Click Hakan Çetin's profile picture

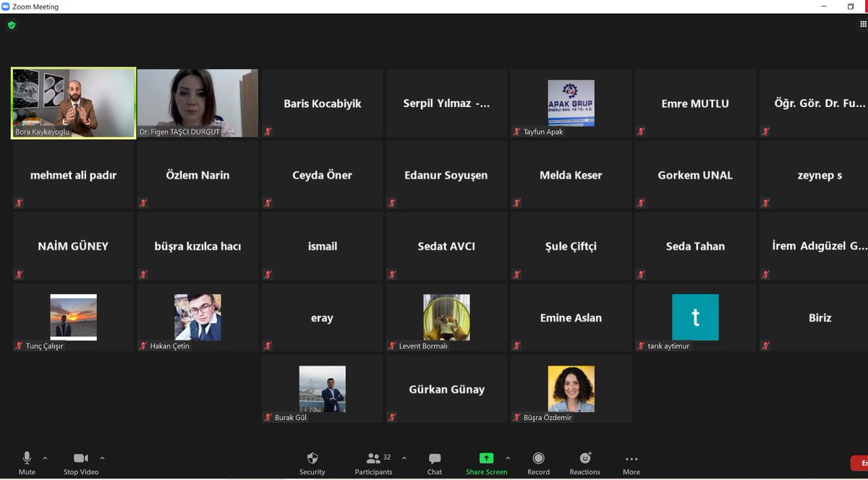tap(197, 317)
